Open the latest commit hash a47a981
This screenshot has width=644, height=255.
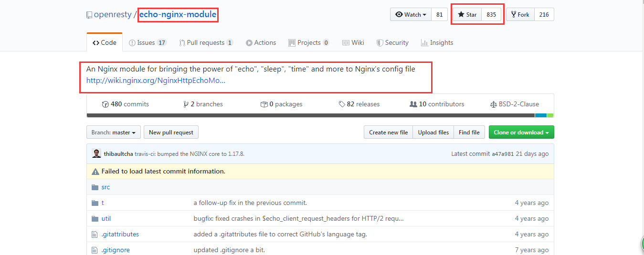click(502, 154)
